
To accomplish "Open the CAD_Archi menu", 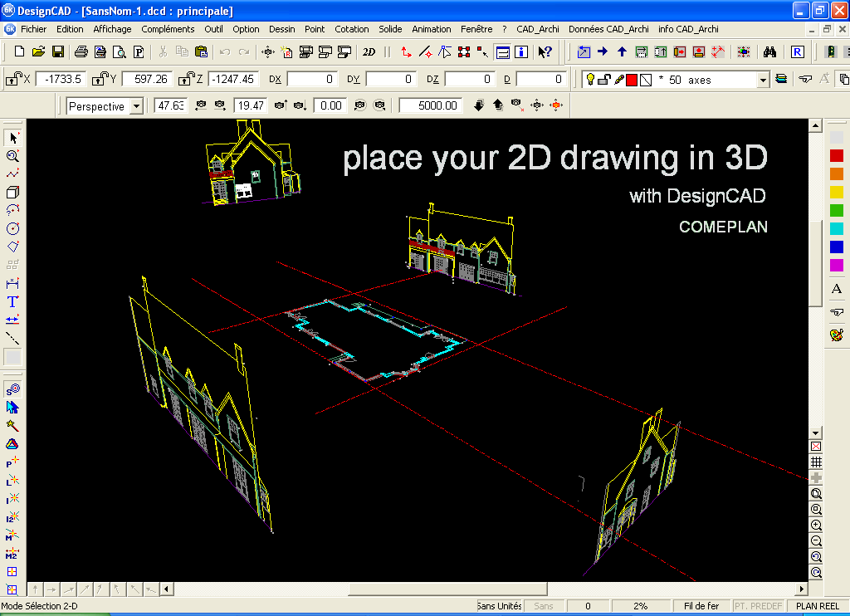I will pos(537,29).
